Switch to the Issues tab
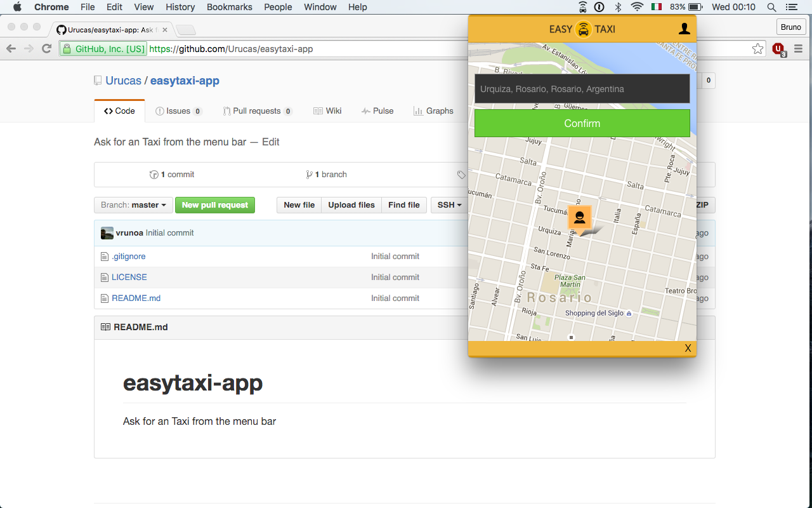 click(x=178, y=111)
